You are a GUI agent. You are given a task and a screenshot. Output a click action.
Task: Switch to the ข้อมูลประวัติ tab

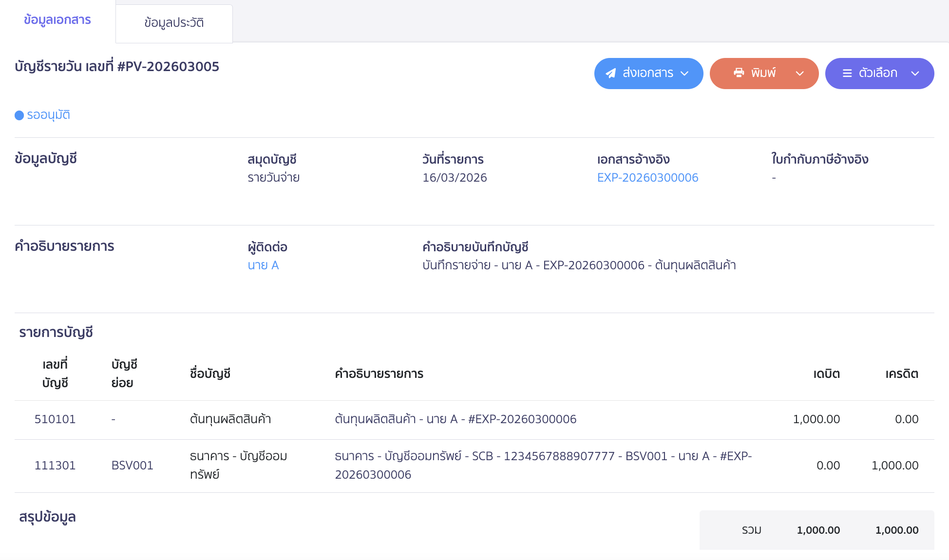coord(174,23)
